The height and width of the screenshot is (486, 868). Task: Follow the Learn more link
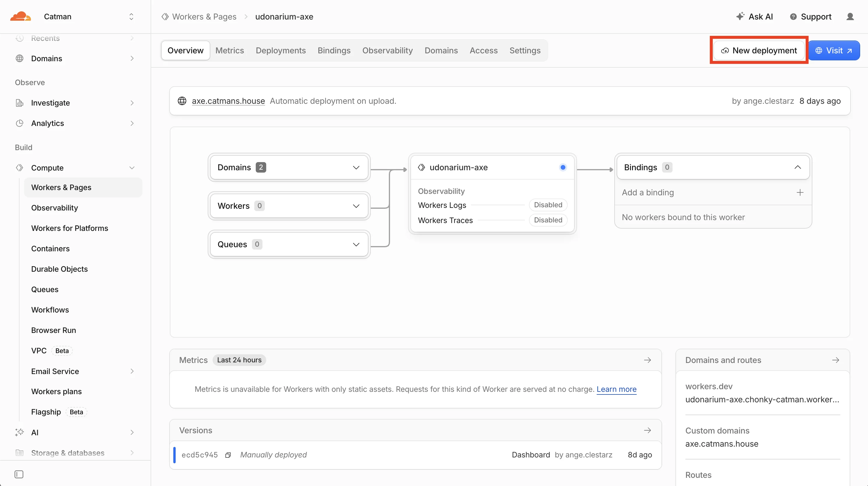tap(616, 389)
